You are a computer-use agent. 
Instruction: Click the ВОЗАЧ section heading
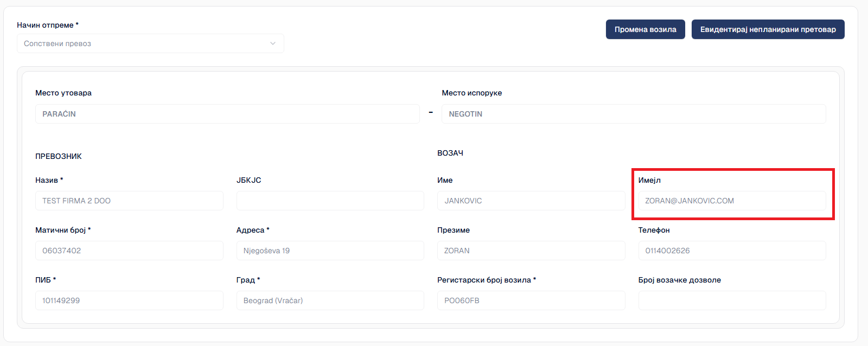(450, 153)
